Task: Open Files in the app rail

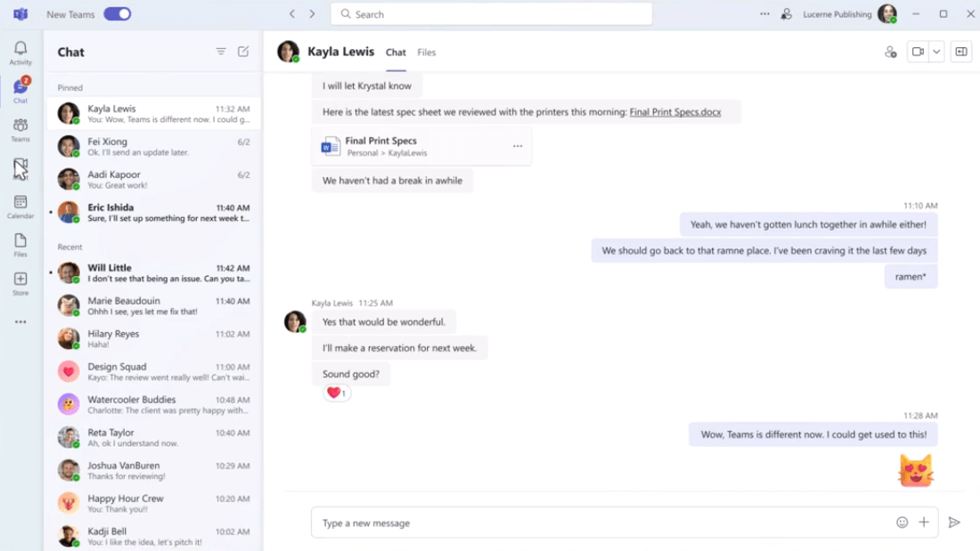Action: click(x=20, y=245)
